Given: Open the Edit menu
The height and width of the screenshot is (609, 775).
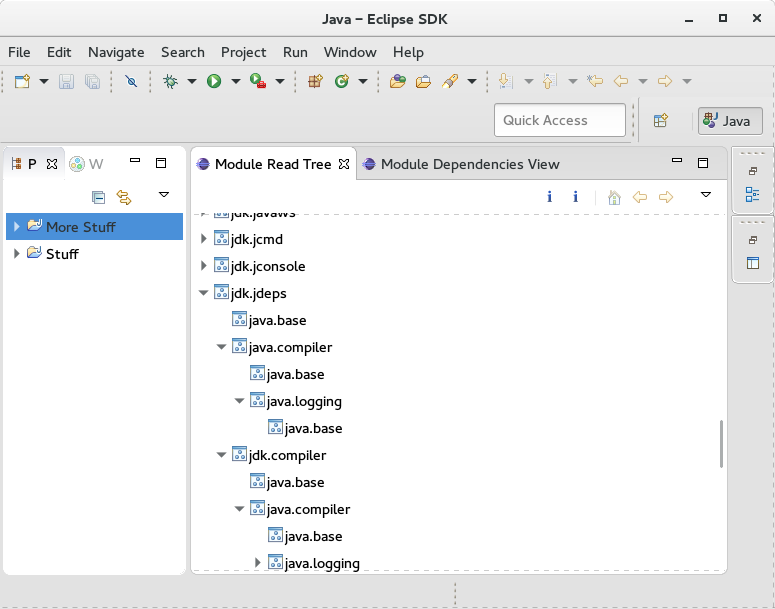Looking at the screenshot, I should click(x=59, y=52).
